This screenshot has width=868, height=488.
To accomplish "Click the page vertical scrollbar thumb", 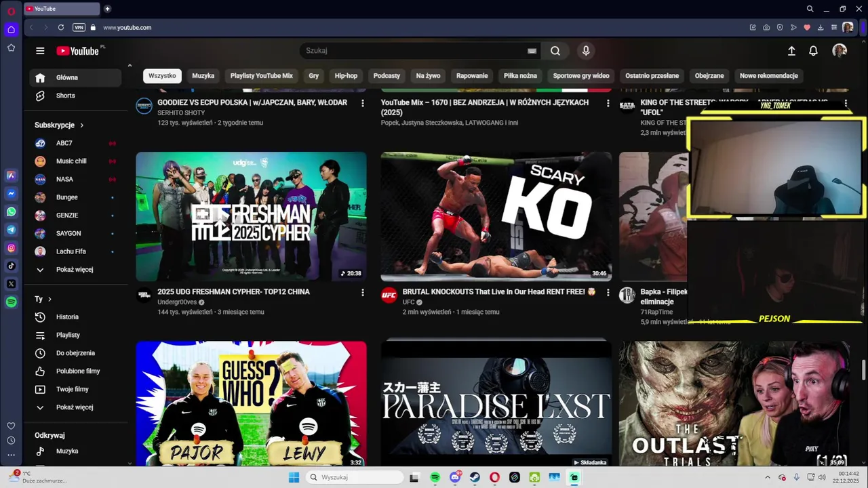I will click(x=863, y=371).
